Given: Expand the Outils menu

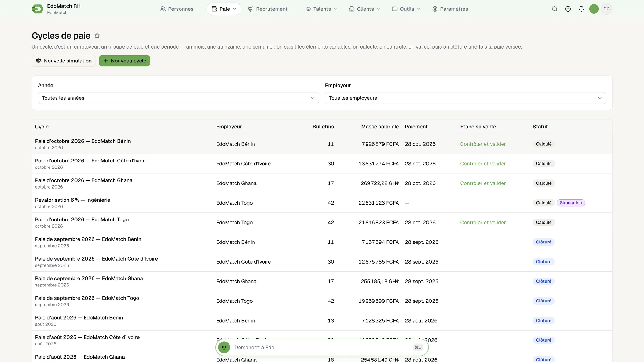Looking at the screenshot, I should [x=406, y=9].
